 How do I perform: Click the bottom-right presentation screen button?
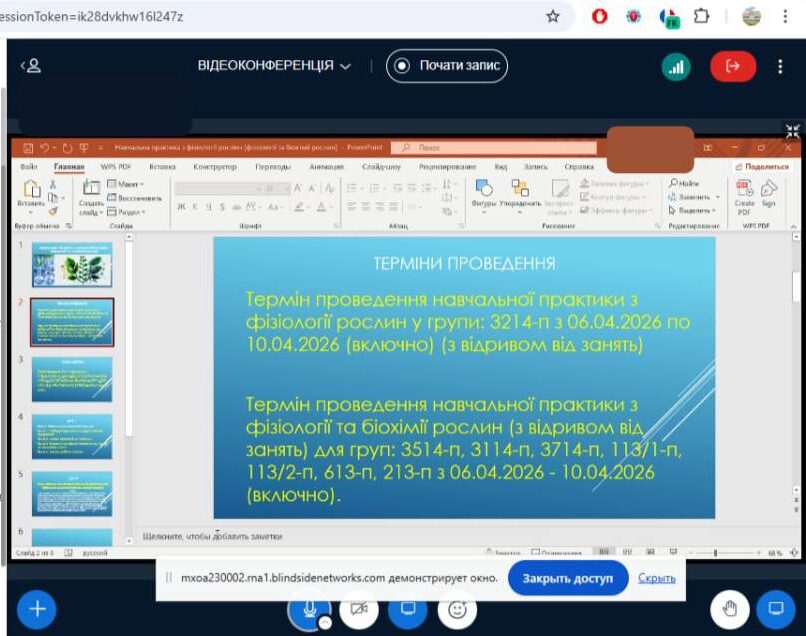pyautogui.click(x=775, y=608)
